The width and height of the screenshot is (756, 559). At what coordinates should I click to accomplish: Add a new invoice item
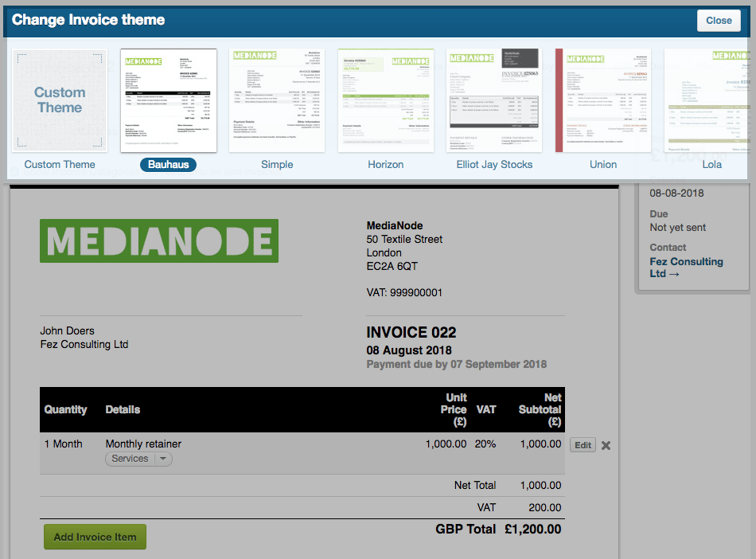[95, 537]
